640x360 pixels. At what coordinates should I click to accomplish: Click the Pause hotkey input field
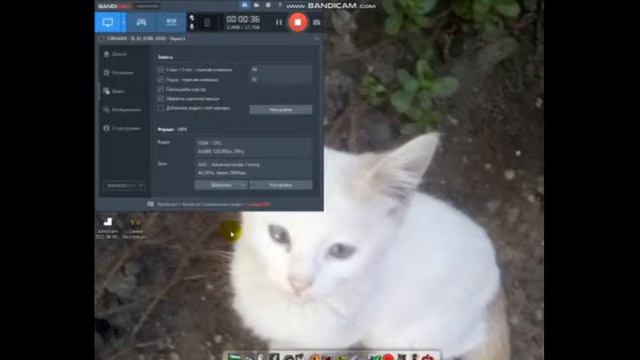281,80
